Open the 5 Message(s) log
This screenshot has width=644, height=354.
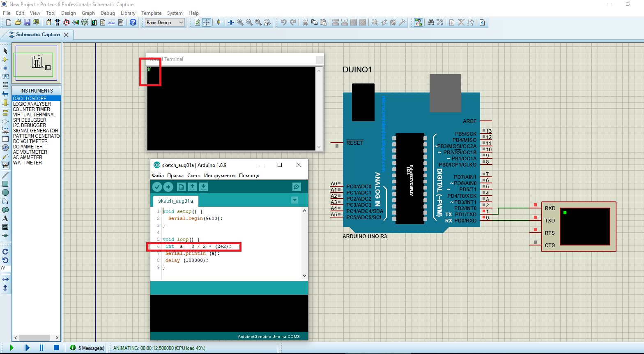coord(87,348)
